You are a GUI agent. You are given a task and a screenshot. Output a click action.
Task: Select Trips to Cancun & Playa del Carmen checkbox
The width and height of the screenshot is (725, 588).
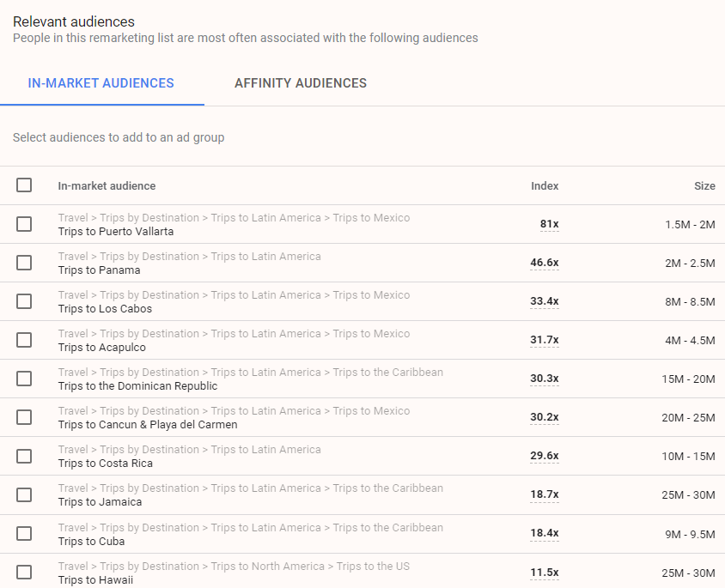point(24,417)
